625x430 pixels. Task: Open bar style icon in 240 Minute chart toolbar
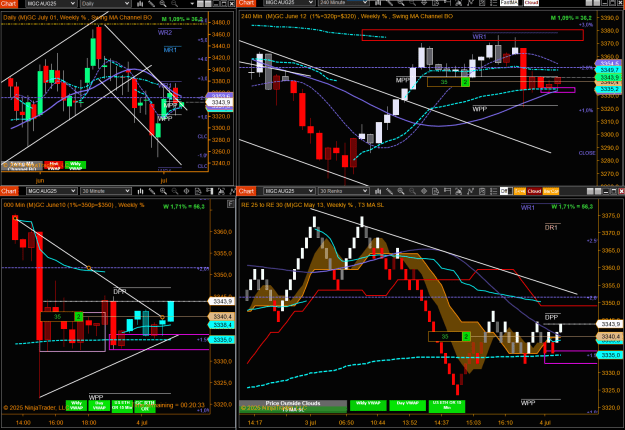point(378,3)
